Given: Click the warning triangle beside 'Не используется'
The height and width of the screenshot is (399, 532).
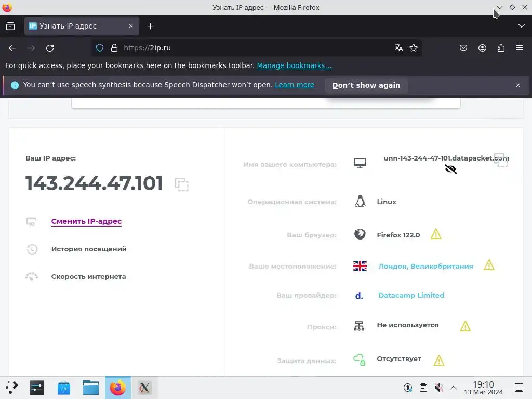Looking at the screenshot, I should 465,326.
